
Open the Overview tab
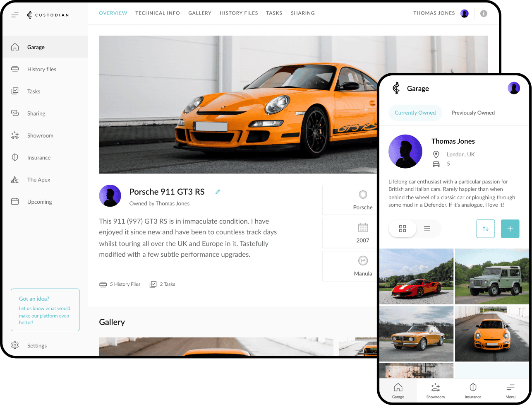[x=113, y=13]
